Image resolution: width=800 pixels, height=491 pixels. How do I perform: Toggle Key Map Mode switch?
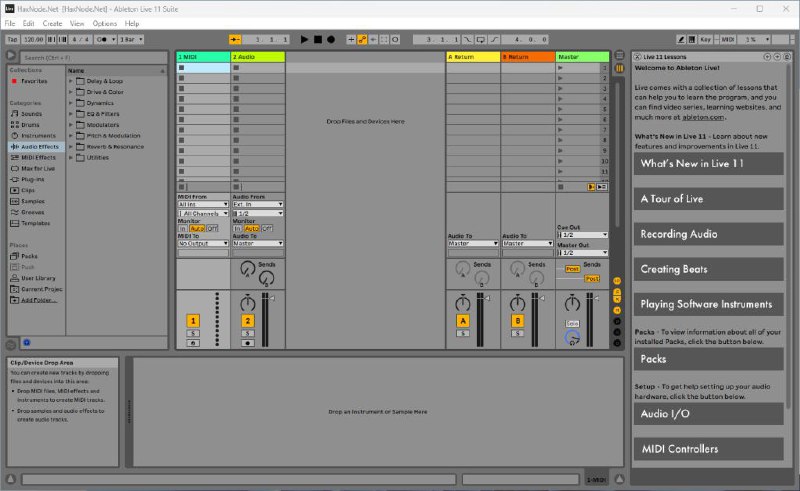pyautogui.click(x=706, y=39)
